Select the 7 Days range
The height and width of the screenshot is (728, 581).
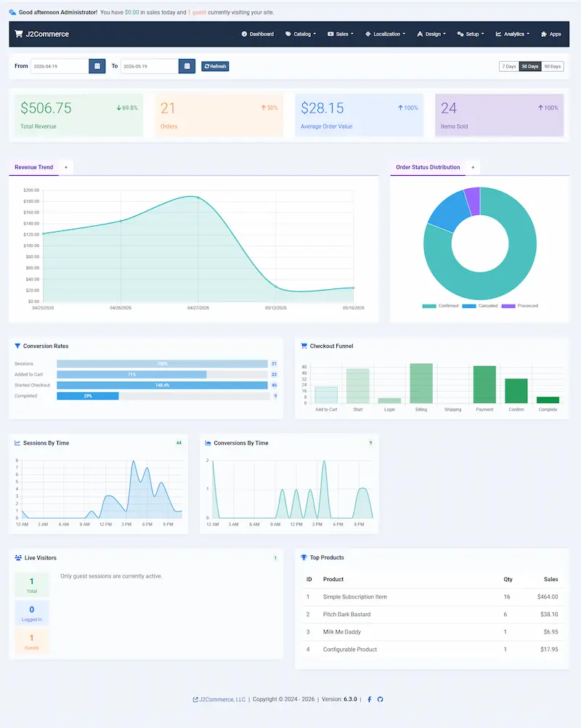coord(509,66)
